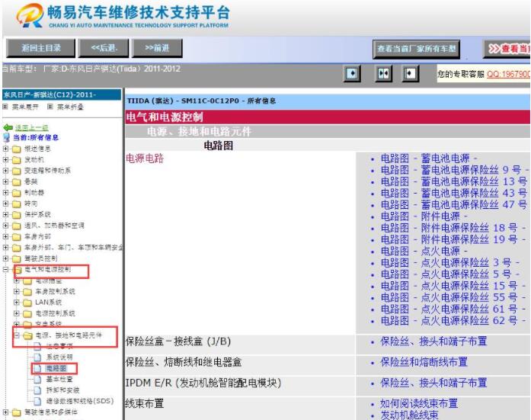Expand the 车身外部、车门、车顶 tree node

pyautogui.click(x=5, y=248)
